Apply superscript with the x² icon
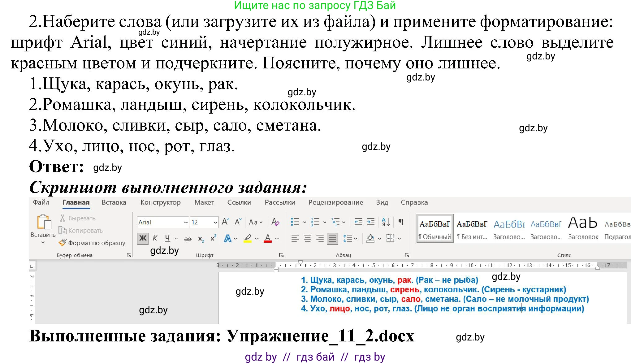This screenshot has width=631, height=364. [213, 237]
